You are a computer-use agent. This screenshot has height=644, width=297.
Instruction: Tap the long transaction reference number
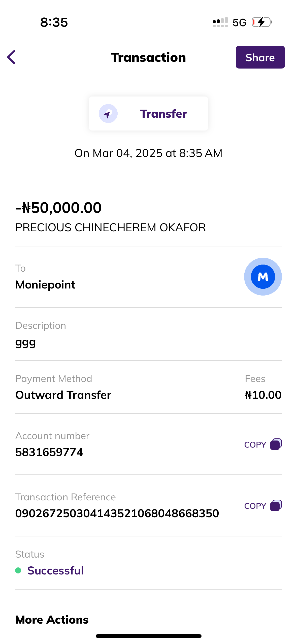117,513
